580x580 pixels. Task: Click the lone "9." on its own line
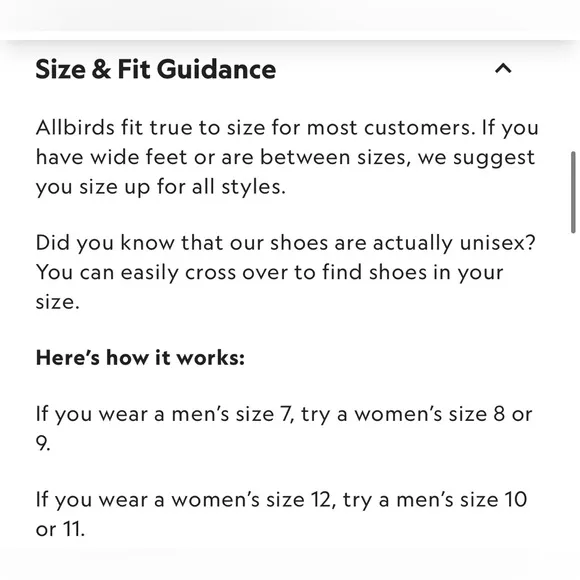pyautogui.click(x=43, y=444)
